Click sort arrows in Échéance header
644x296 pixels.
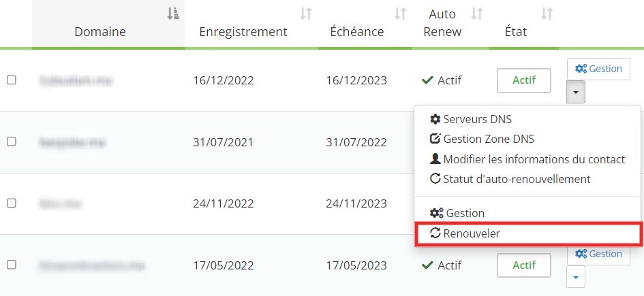point(401,13)
